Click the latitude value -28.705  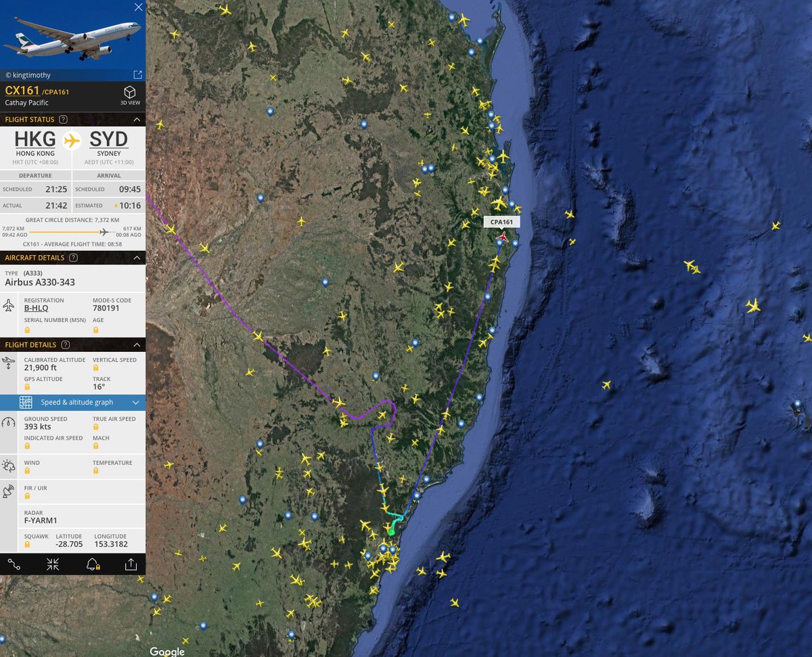point(70,544)
